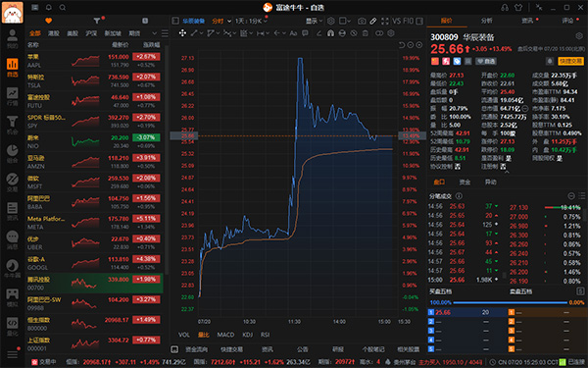Toggle the right panel layout icon

pyautogui.click(x=419, y=21)
